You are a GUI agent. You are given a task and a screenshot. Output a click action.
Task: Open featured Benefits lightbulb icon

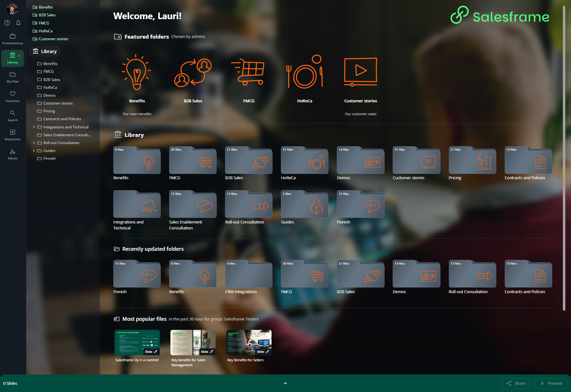(x=137, y=72)
